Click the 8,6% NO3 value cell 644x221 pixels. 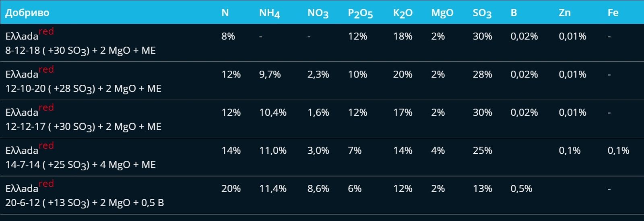pos(318,188)
